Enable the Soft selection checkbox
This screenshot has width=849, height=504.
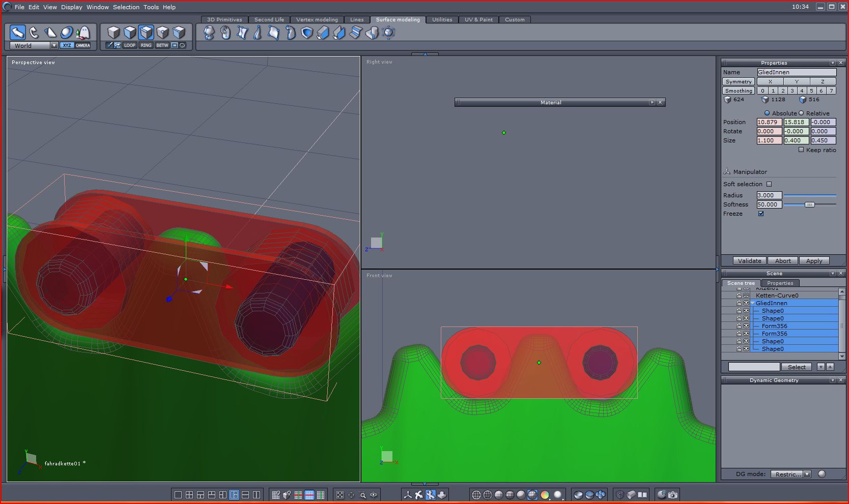[x=769, y=184]
